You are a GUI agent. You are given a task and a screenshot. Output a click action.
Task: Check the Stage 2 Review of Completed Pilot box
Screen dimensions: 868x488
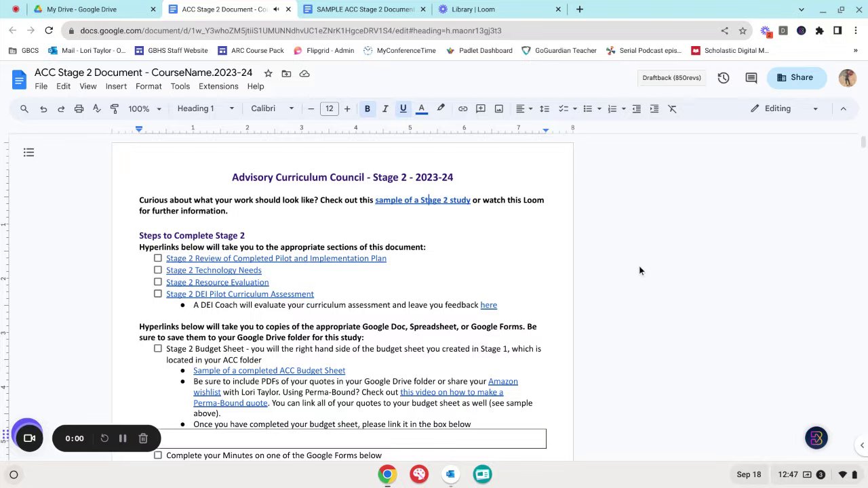point(158,258)
